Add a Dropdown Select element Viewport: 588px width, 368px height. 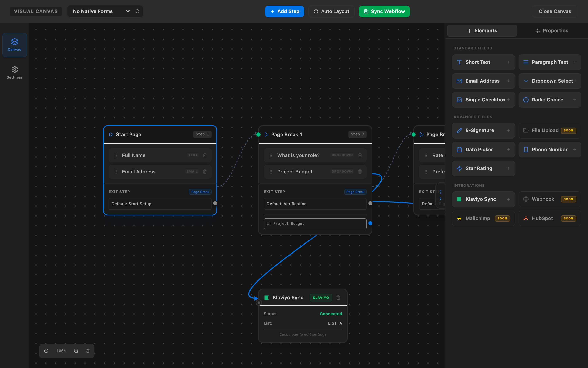550,81
